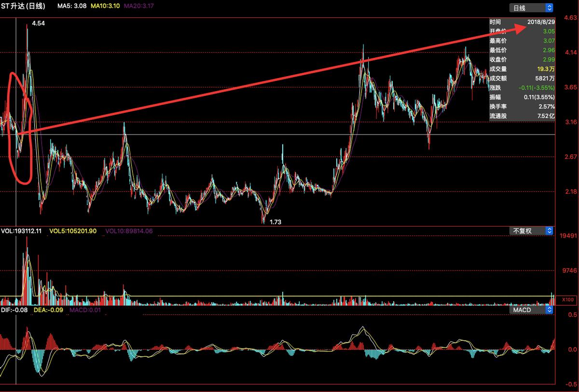Click the 换手率 2.57% row

coord(522,107)
